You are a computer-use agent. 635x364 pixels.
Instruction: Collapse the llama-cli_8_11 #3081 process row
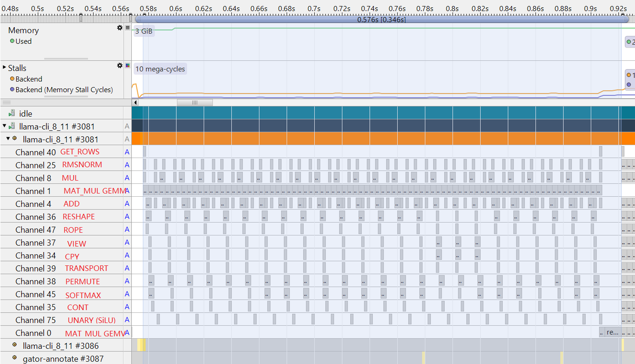tap(5, 126)
